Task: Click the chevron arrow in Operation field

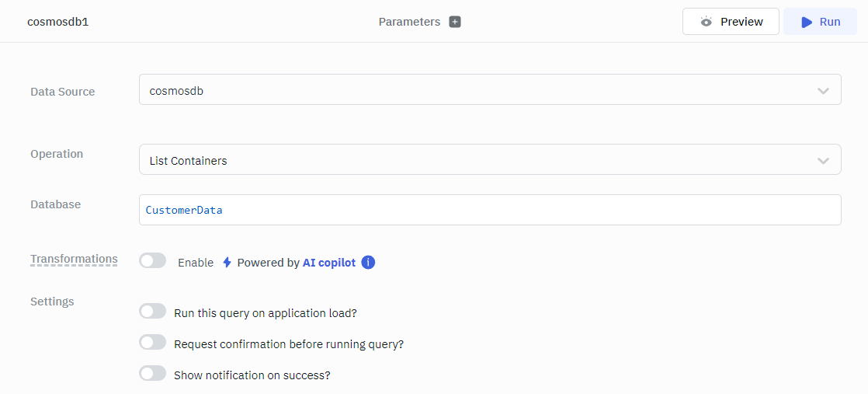Action: click(823, 161)
